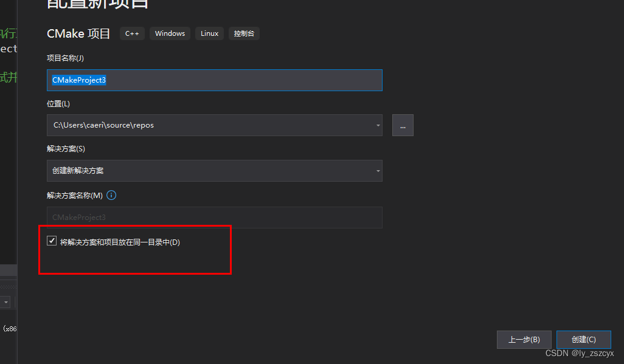Select the Windows platform tag
The image size is (624, 364).
(x=170, y=33)
